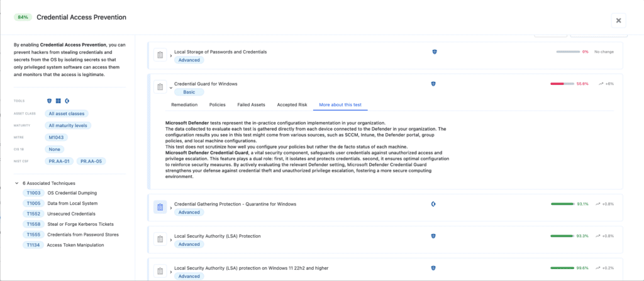Collapse the Credential Guard for Windows test
Viewport: 644px width, 281px height.
pos(170,87)
